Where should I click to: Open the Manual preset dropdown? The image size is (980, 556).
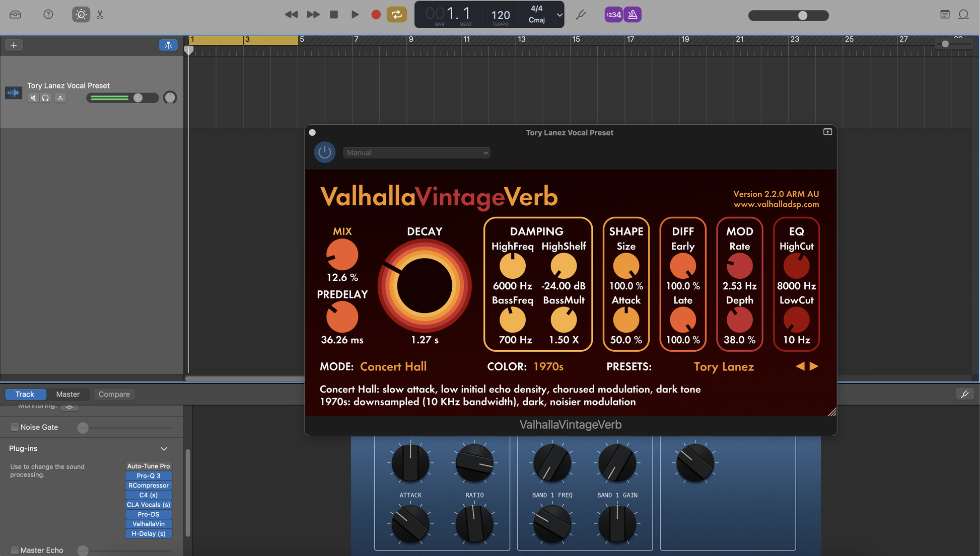(416, 152)
